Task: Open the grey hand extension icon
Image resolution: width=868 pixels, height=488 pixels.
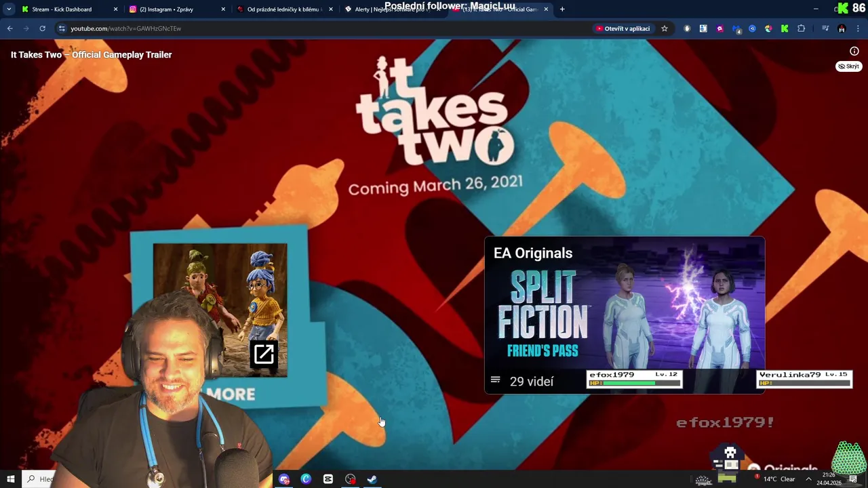Action: coord(687,28)
